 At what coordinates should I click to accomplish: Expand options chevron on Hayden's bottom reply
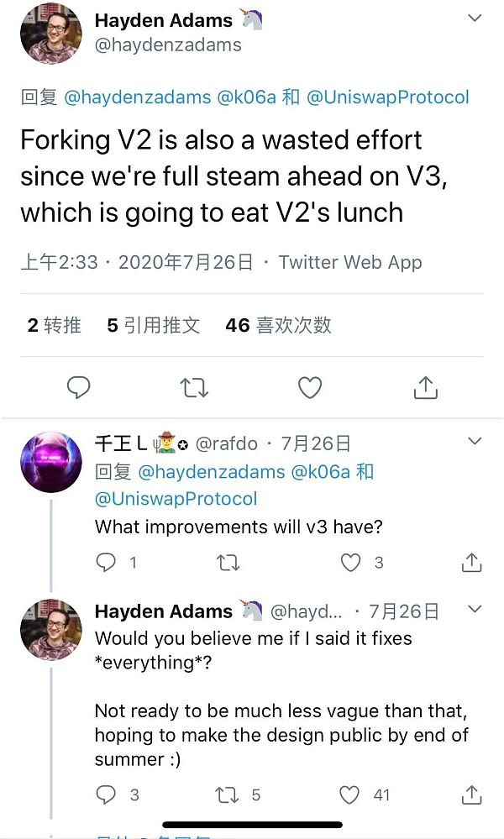[x=475, y=609]
